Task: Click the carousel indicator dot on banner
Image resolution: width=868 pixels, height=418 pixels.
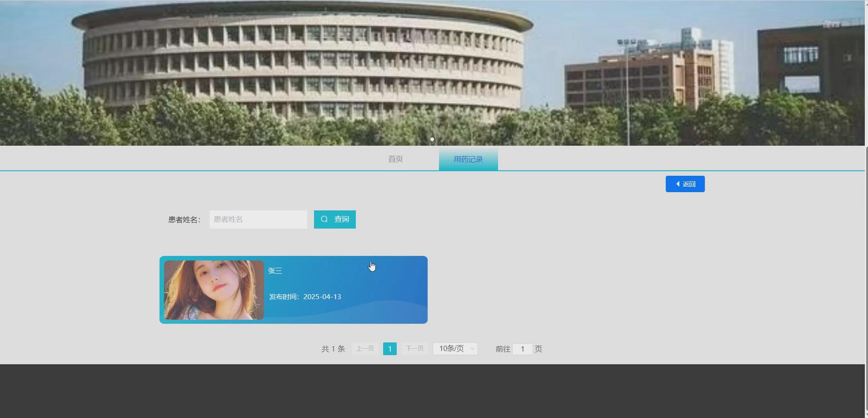Action: [x=432, y=139]
